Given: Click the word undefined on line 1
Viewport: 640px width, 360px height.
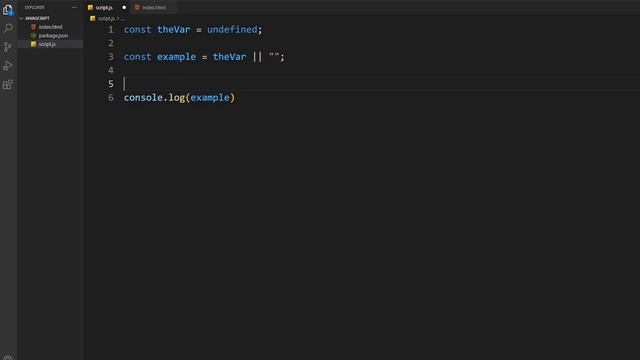Looking at the screenshot, I should (232, 30).
